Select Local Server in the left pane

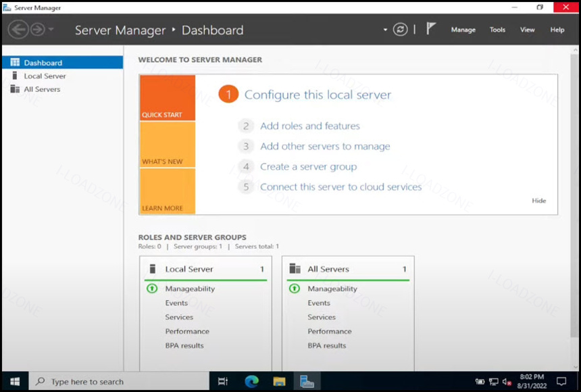63,76
